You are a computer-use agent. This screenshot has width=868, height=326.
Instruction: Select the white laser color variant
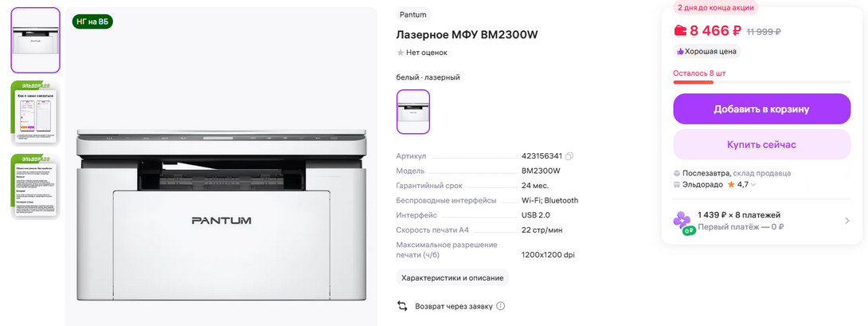412,112
